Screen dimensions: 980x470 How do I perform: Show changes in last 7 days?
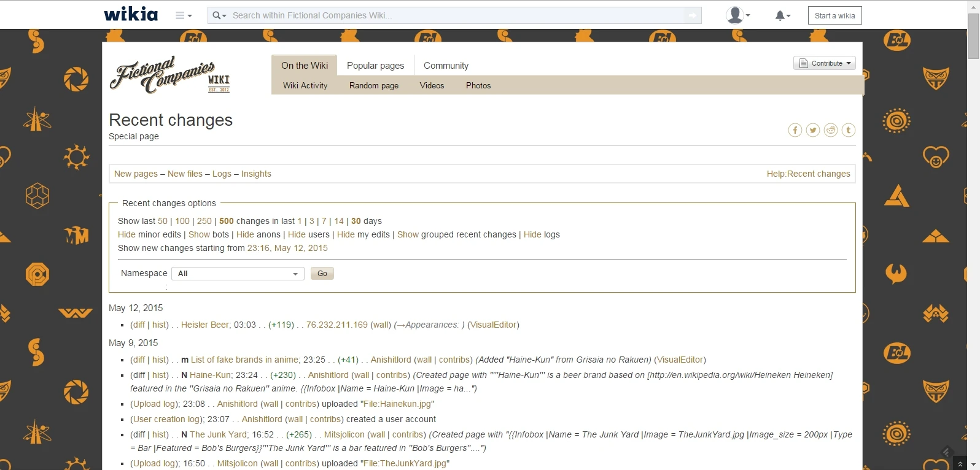tap(324, 221)
